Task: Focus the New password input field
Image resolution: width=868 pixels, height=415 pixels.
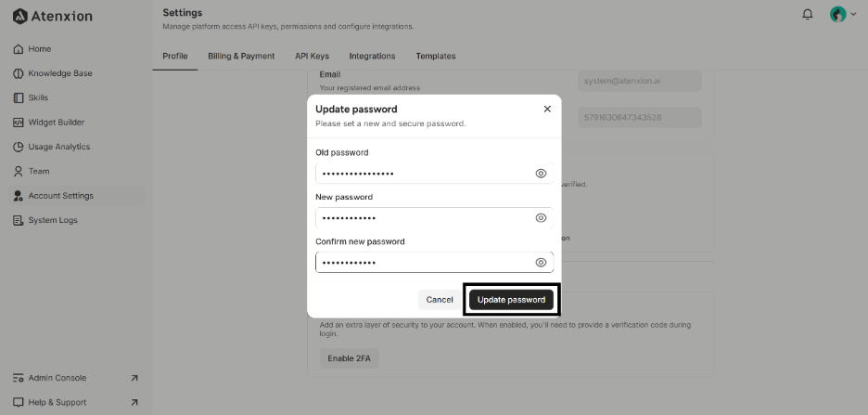Action: [x=435, y=218]
